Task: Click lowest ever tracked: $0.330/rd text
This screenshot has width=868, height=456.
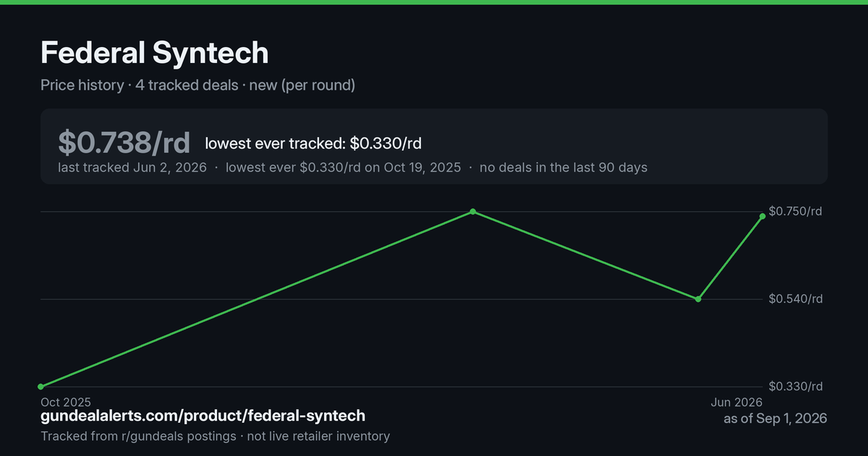Action: (313, 143)
